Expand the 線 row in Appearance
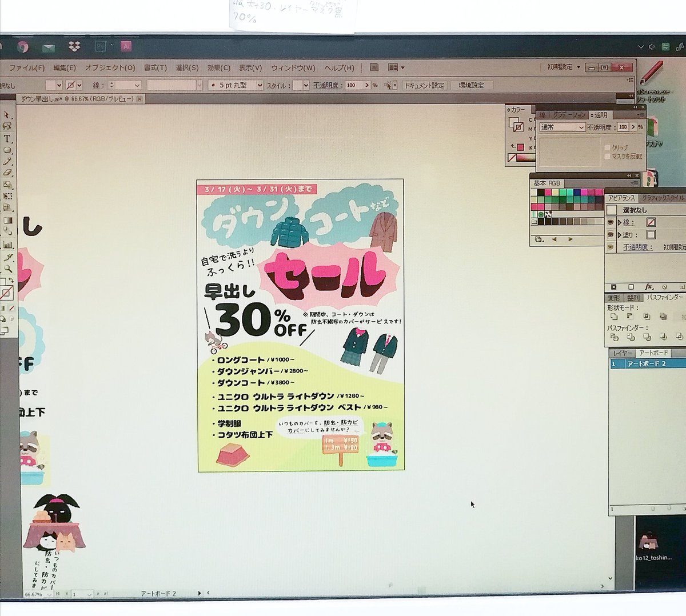The width and height of the screenshot is (686, 616). point(620,222)
